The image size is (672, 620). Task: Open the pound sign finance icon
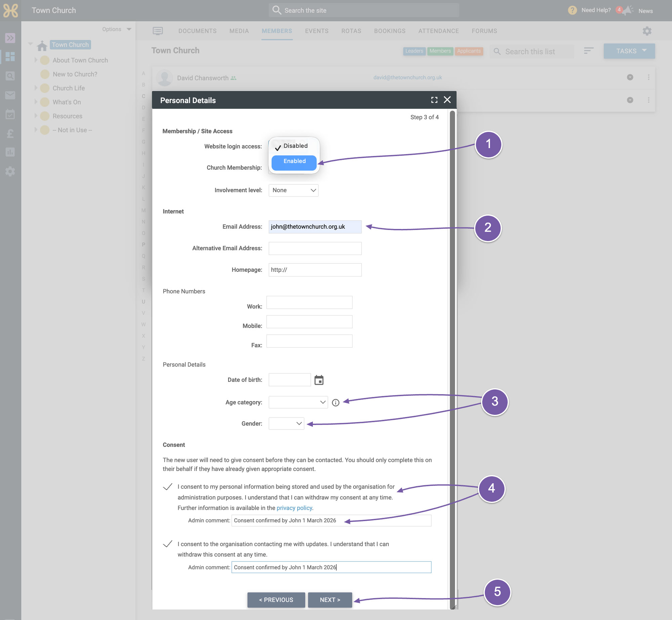(10, 133)
